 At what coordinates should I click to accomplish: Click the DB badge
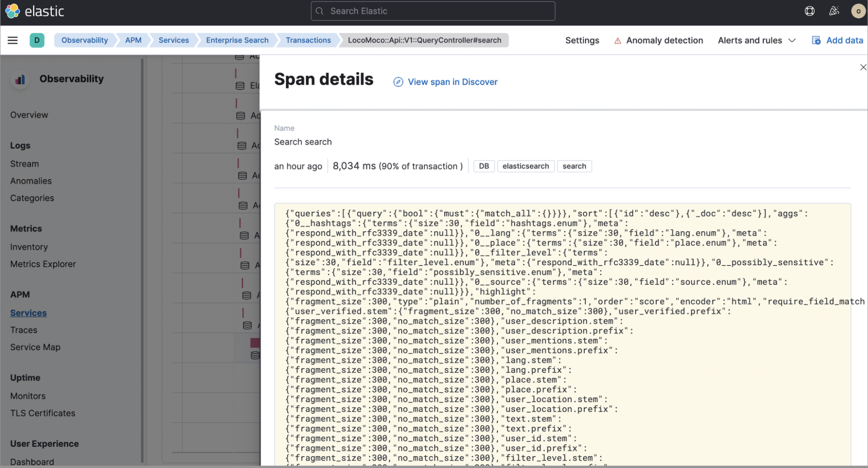coord(484,166)
